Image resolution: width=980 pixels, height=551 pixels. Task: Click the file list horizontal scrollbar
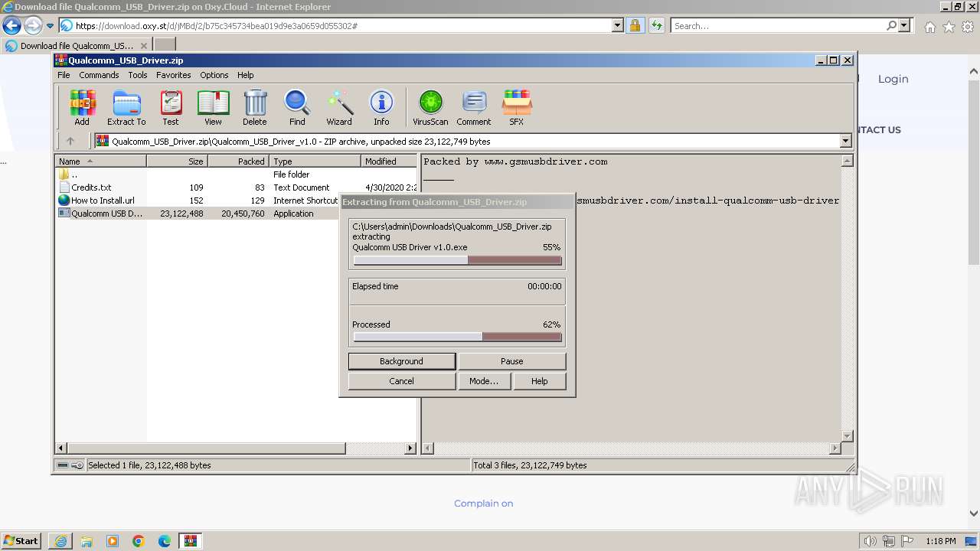tap(237, 448)
